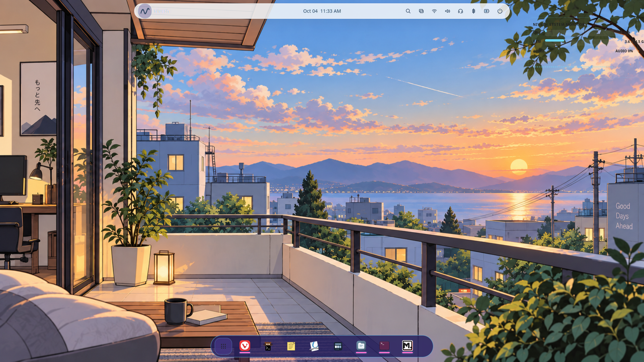
Task: Click the Niveth logo button
Action: tap(145, 11)
